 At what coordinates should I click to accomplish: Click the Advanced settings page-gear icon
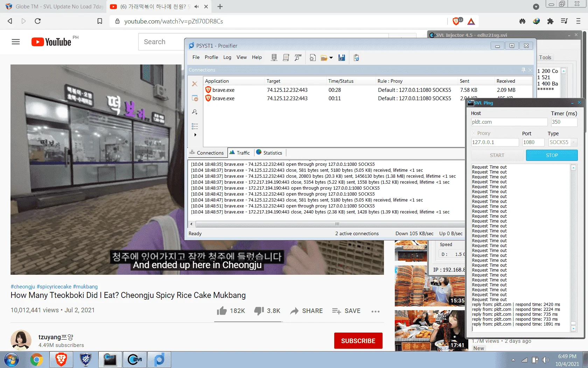[x=313, y=57]
